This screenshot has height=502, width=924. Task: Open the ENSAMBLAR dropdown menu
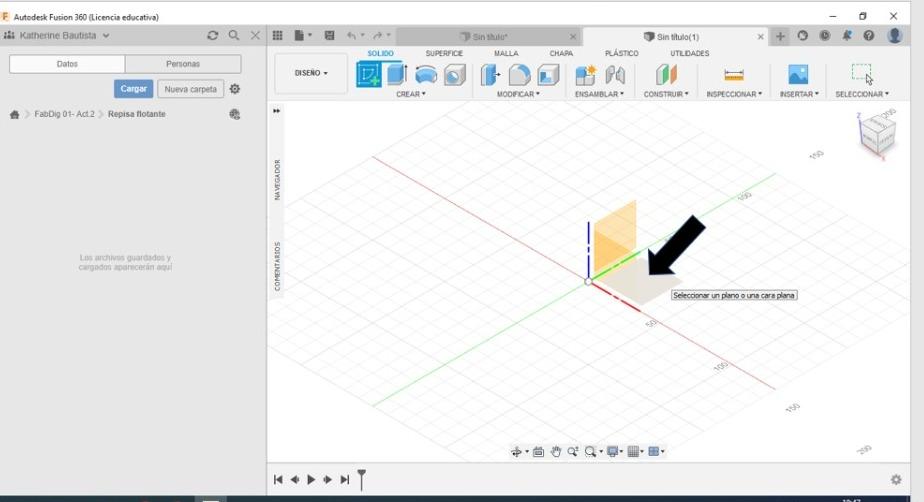click(x=599, y=94)
